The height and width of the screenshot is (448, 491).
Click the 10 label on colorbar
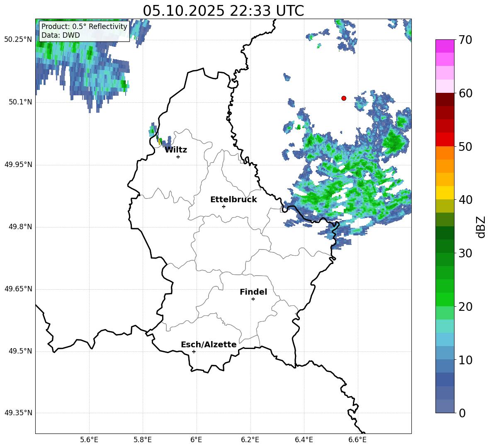point(465,360)
